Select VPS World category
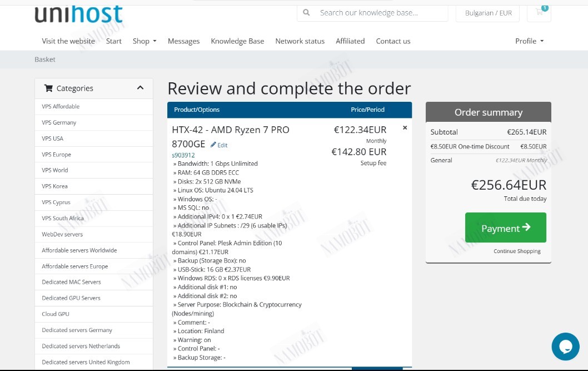The image size is (588, 371). click(x=94, y=170)
